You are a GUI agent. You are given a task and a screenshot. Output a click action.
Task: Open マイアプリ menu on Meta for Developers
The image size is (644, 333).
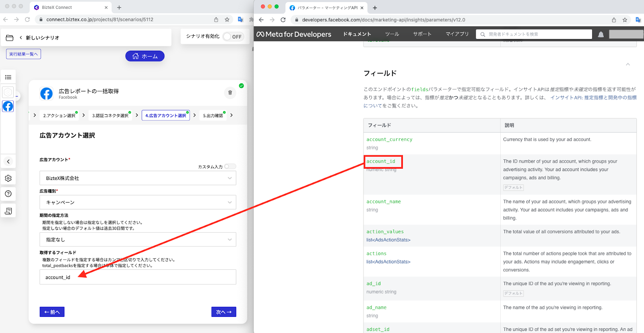click(x=457, y=34)
